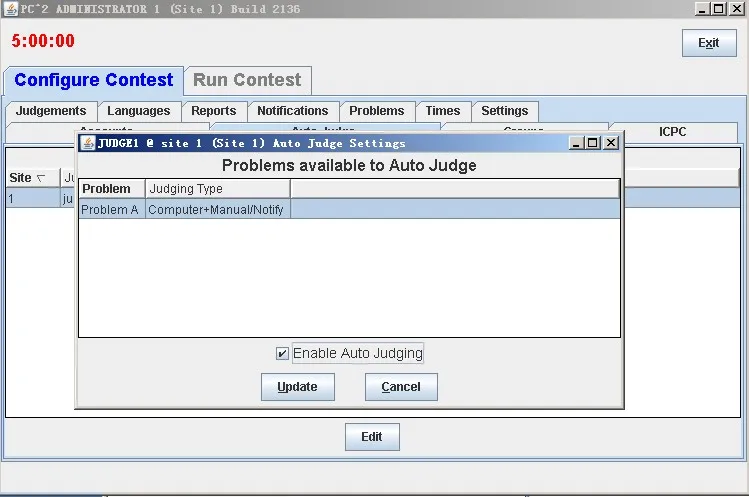Viewport: 749px width, 497px height.
Task: Open the Problems tab
Action: [x=377, y=111]
